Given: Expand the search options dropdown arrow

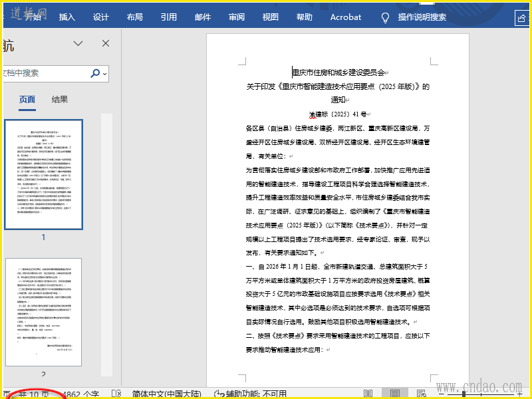Looking at the screenshot, I should (x=105, y=74).
